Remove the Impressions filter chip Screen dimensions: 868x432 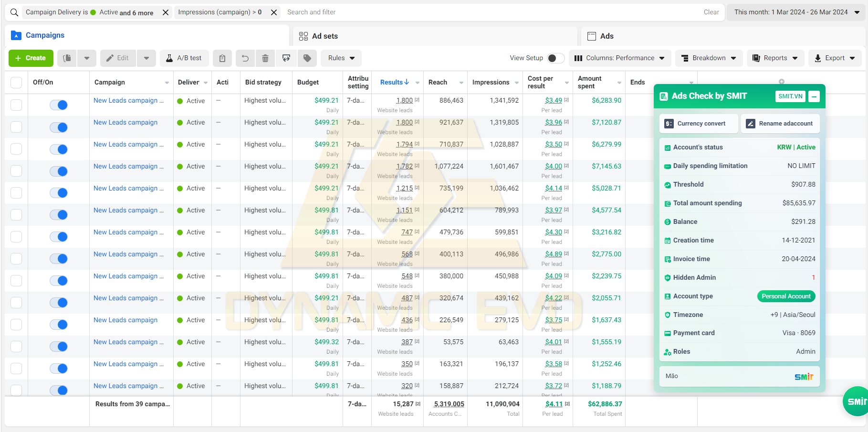coord(274,12)
